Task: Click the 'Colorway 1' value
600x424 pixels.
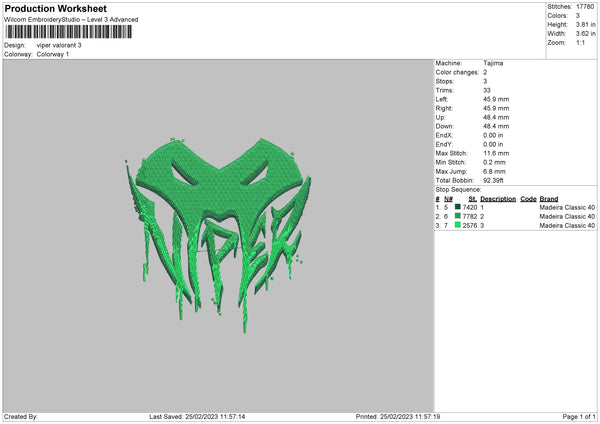Action: point(53,54)
